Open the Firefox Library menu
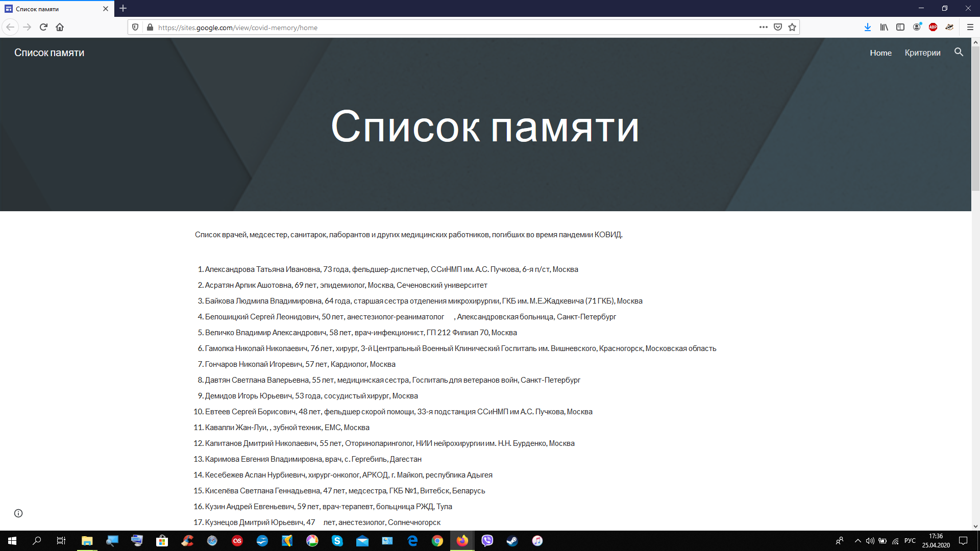 (x=884, y=27)
